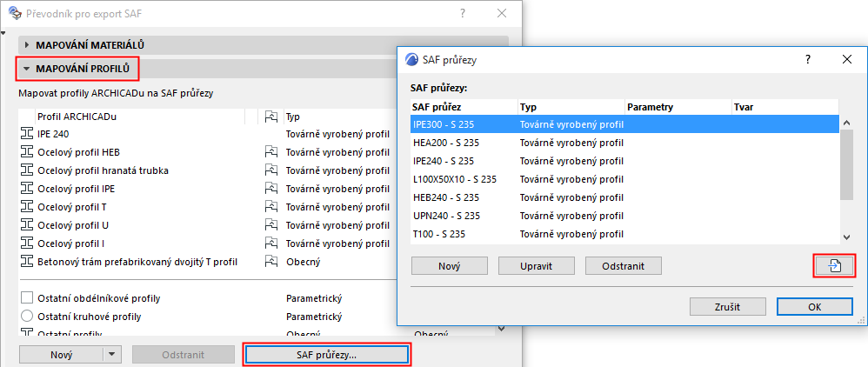The width and height of the screenshot is (868, 367).
Task: Click the help question mark in SAF průřezy dialog
Action: (808, 59)
